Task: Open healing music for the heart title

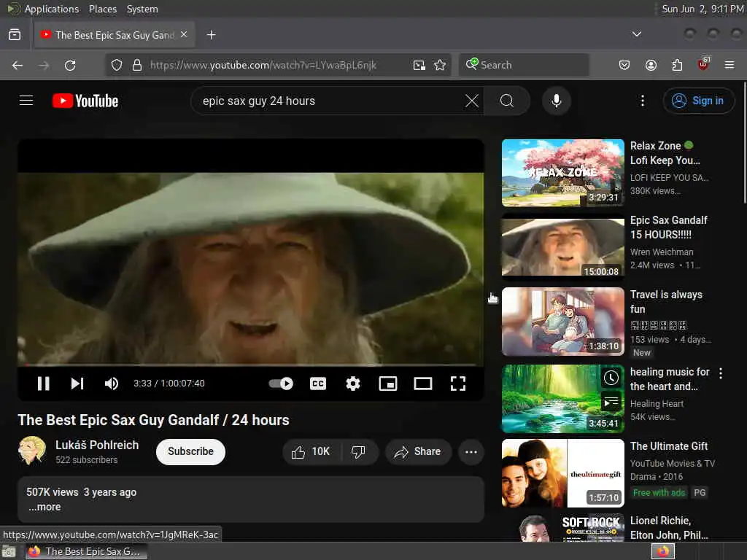Action: pos(670,378)
